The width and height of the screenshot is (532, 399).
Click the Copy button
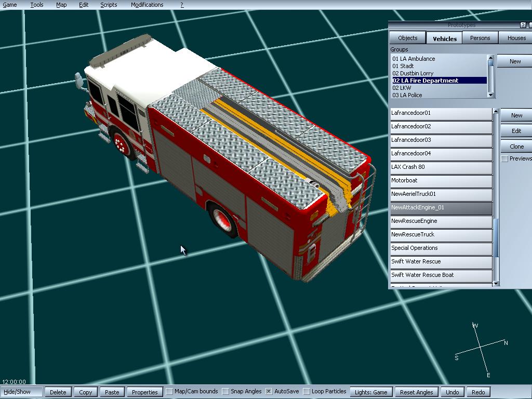tap(86, 392)
